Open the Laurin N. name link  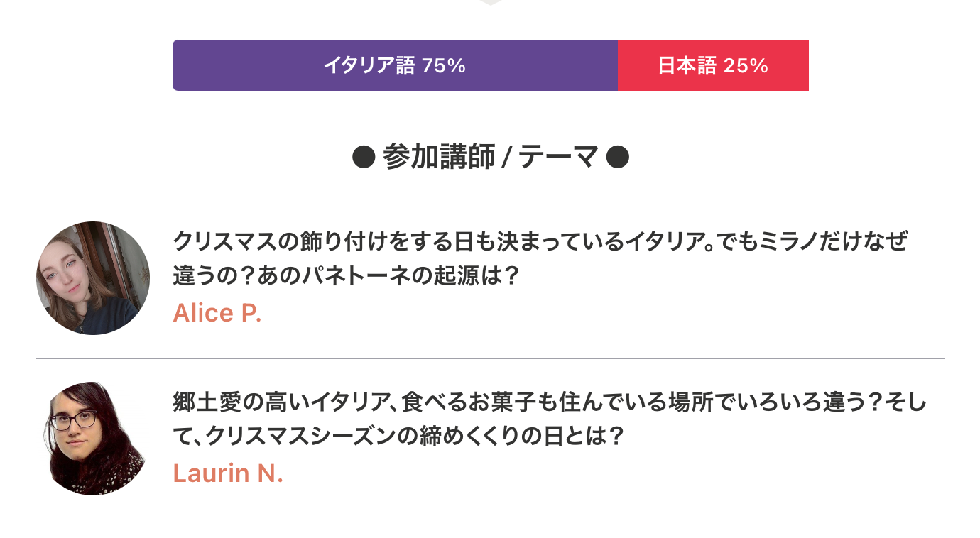click(x=228, y=473)
